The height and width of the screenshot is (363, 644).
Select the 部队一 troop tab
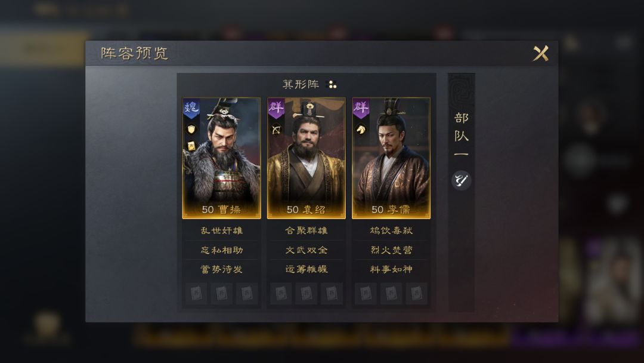click(x=461, y=136)
